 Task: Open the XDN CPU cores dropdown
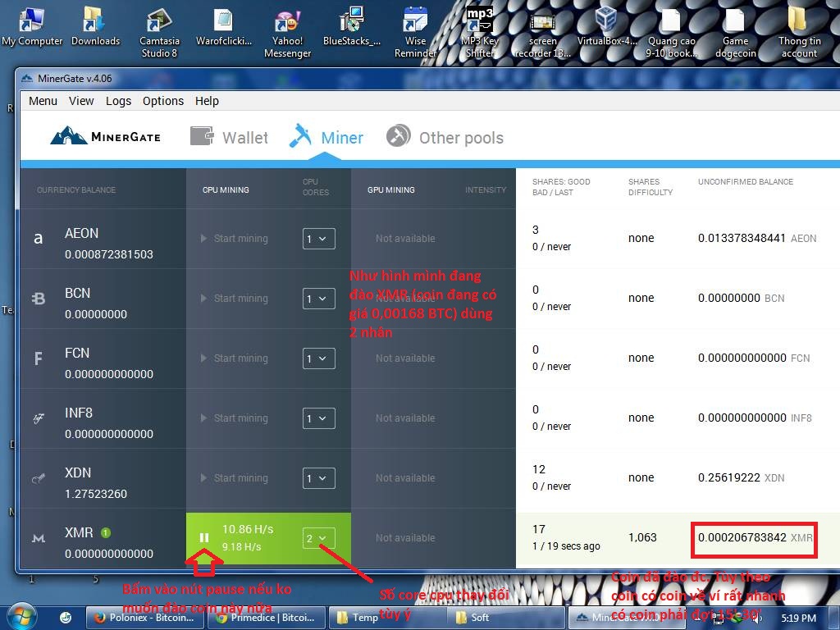pos(319,478)
